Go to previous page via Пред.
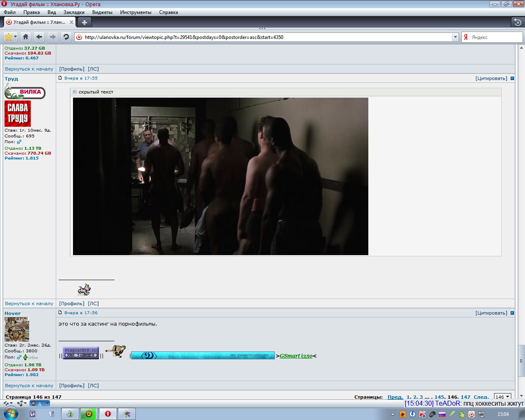This screenshot has width=525, height=420. (395, 397)
